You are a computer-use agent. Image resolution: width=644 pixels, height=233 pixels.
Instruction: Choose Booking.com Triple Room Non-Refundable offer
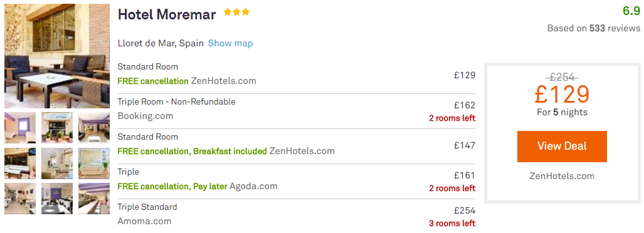pos(297,111)
